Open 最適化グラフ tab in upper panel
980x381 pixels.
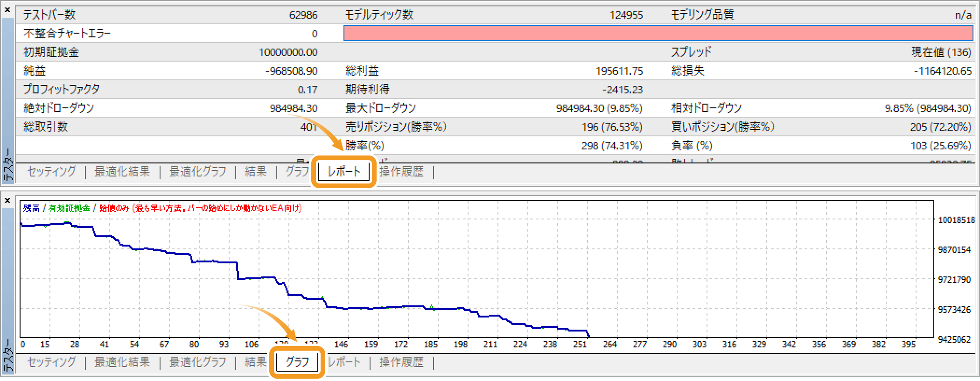click(197, 172)
